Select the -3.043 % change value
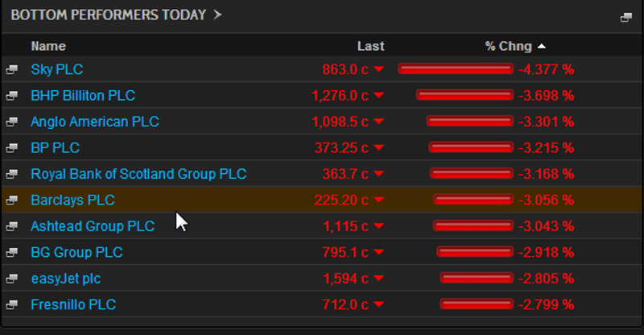644x335 pixels. pyautogui.click(x=547, y=226)
